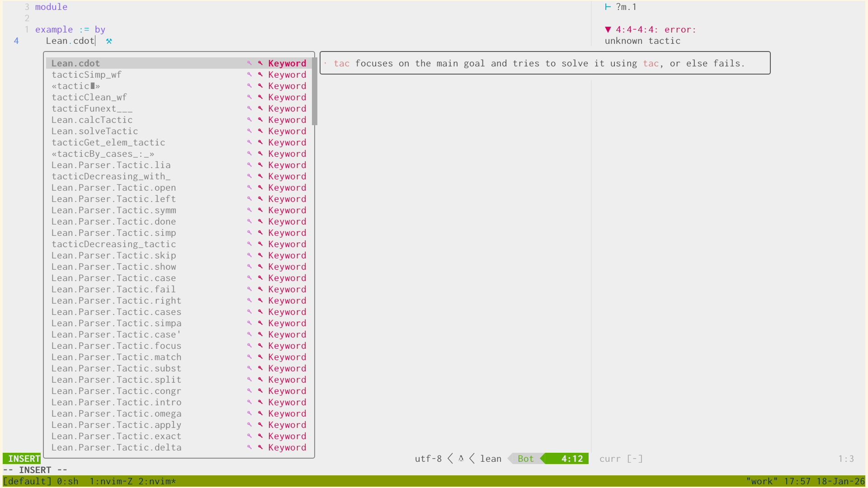Pick Lean.Parser.Tactic.exact in completion menu
The height and width of the screenshot is (488, 868).
[x=116, y=436]
